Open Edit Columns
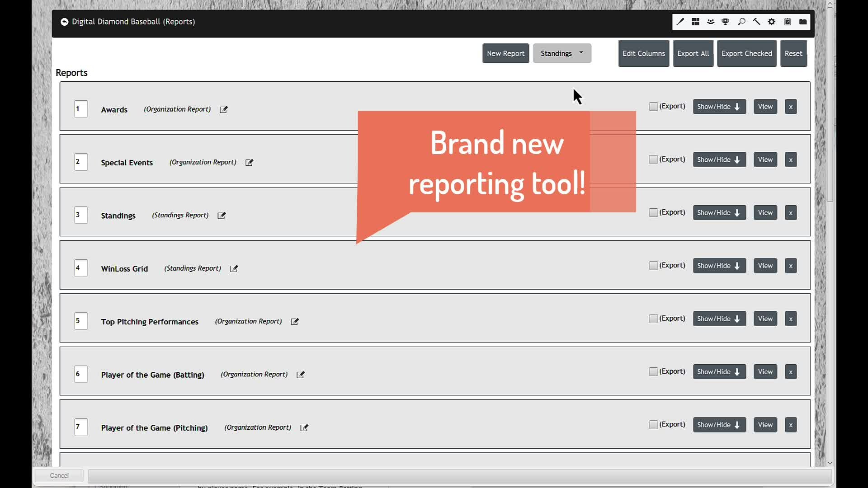 (x=643, y=53)
